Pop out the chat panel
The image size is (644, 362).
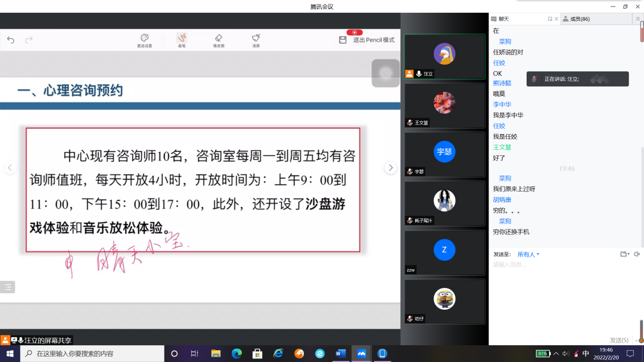click(x=549, y=19)
